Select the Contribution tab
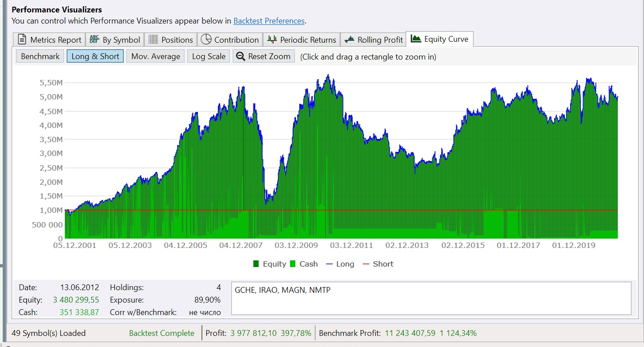 (229, 40)
